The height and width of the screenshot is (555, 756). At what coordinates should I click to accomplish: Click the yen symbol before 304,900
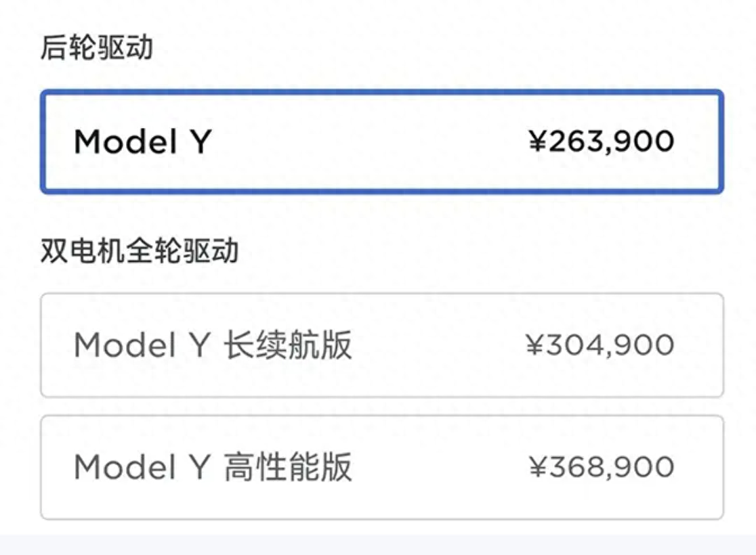click(x=534, y=345)
